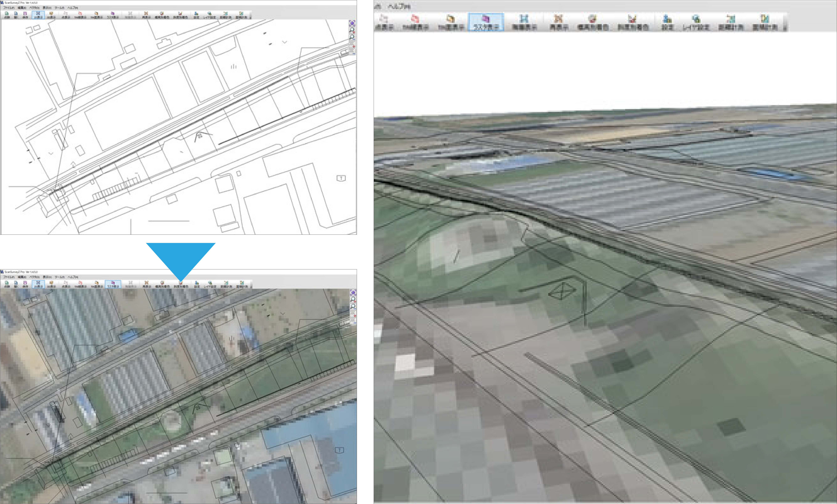Screen dimensions: 837x504
Task: Click TIN面表示 icon in bottom-left window
Action: (x=97, y=284)
